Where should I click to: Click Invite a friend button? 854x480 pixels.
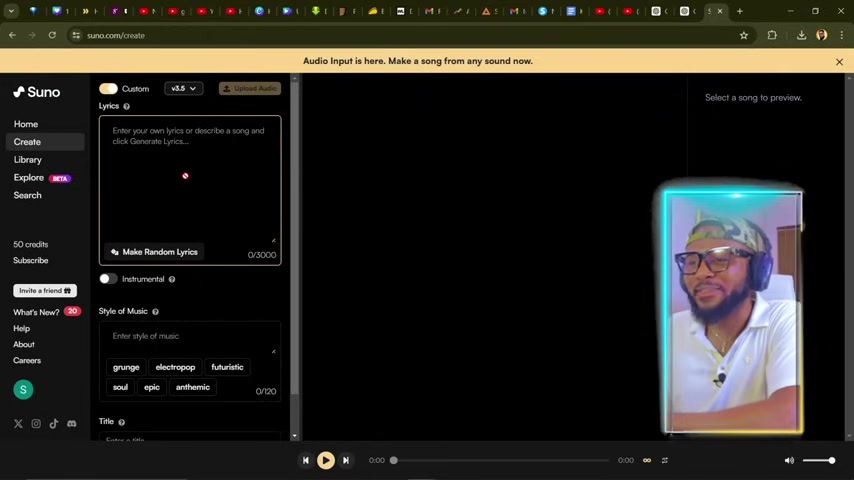point(45,291)
